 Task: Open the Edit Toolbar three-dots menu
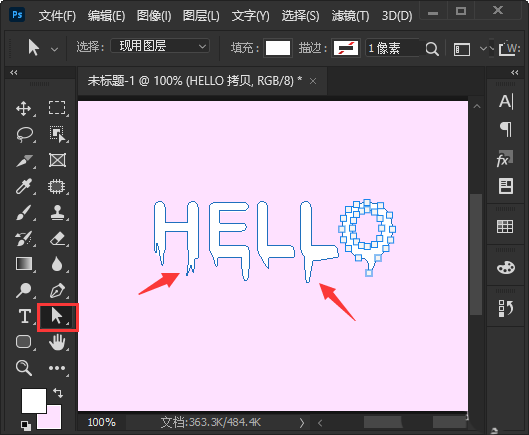[x=57, y=368]
